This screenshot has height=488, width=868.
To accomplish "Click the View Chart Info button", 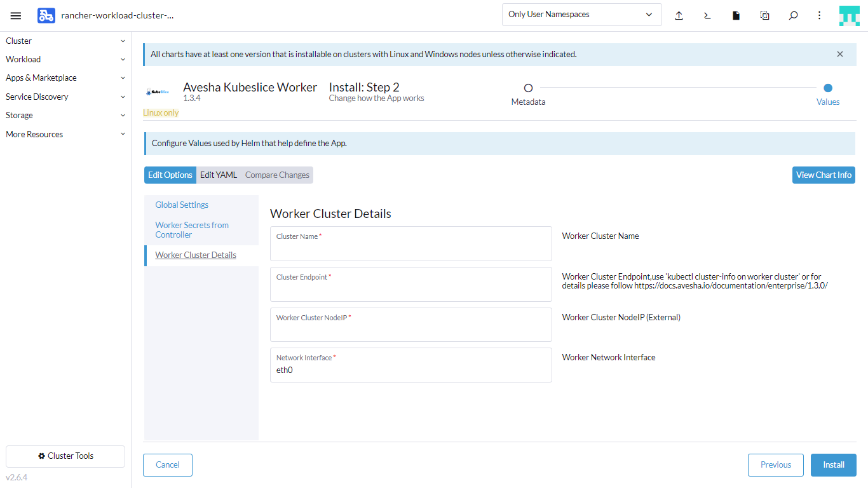I will coord(824,175).
